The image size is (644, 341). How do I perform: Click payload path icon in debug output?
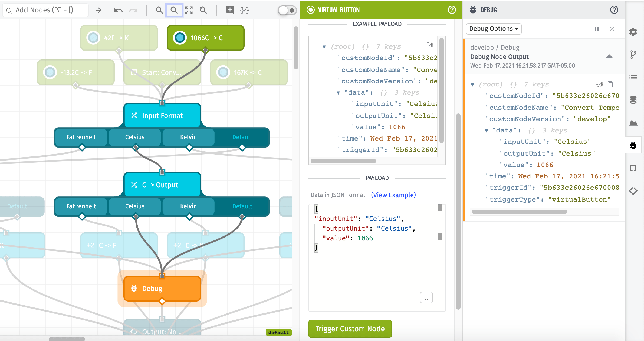(599, 84)
